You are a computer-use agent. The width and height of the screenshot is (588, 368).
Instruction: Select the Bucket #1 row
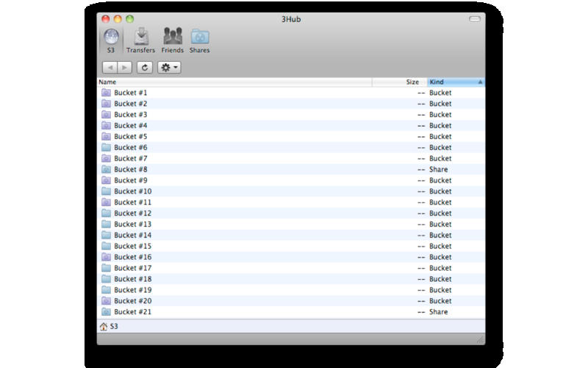131,93
